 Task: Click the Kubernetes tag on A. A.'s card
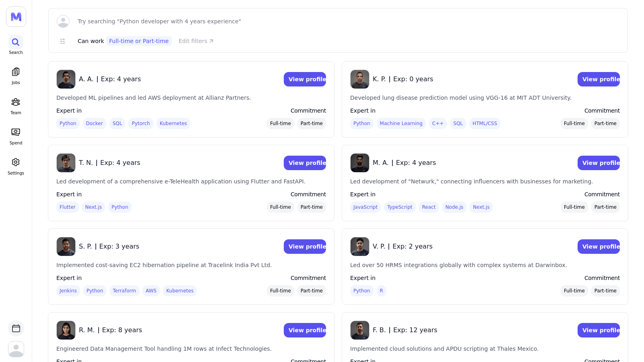[x=173, y=123]
